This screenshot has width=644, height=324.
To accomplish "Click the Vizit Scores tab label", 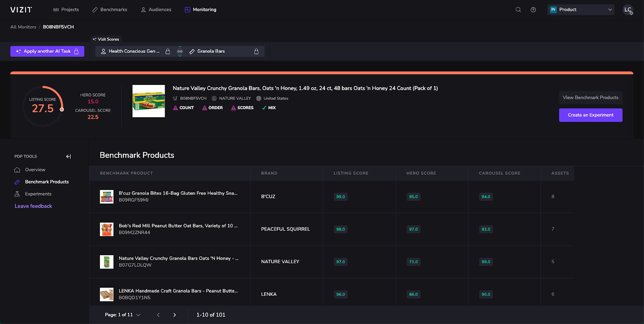I will [x=106, y=39].
